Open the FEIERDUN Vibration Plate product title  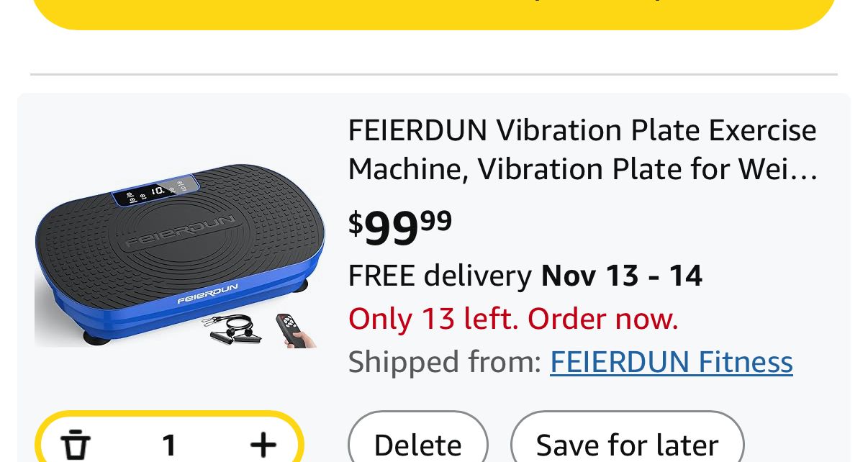[x=582, y=150]
